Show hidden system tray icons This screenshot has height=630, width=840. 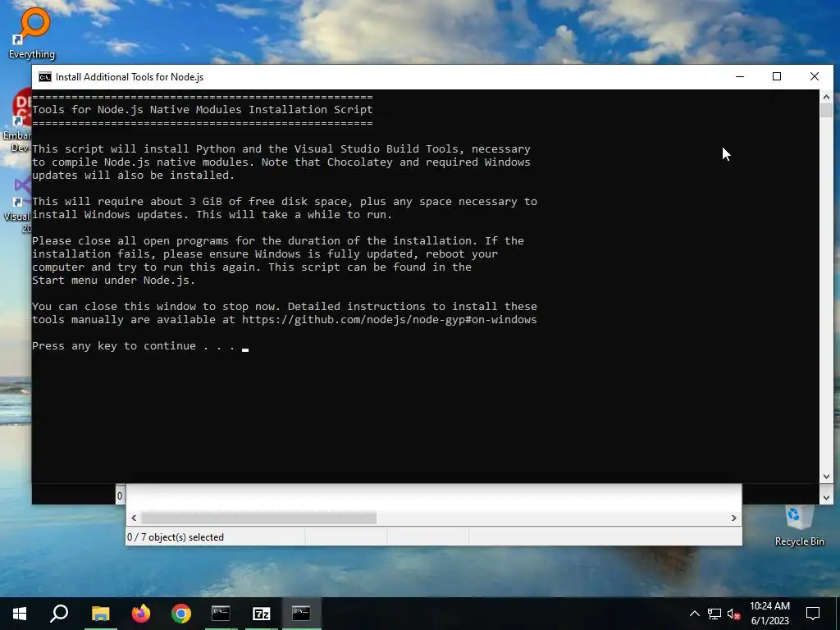click(694, 614)
